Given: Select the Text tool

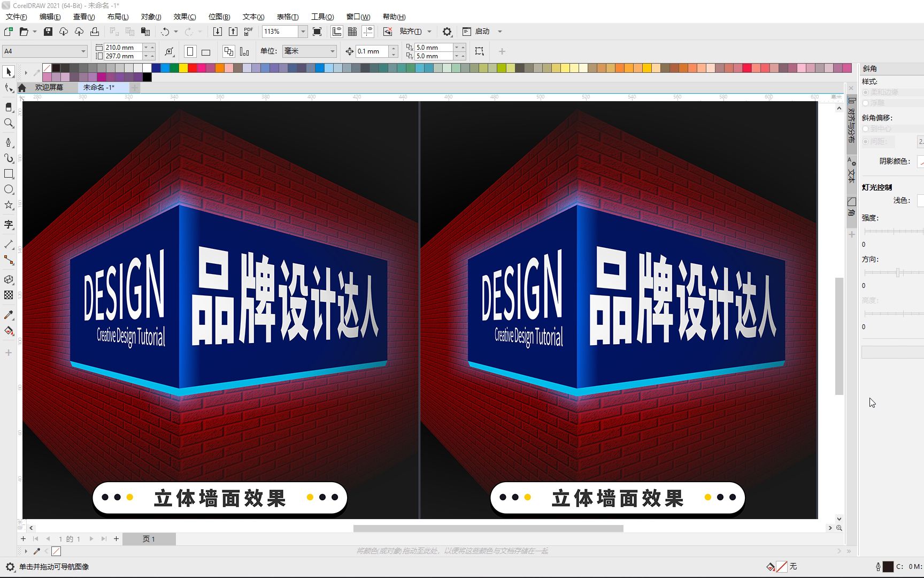Looking at the screenshot, I should tap(9, 225).
